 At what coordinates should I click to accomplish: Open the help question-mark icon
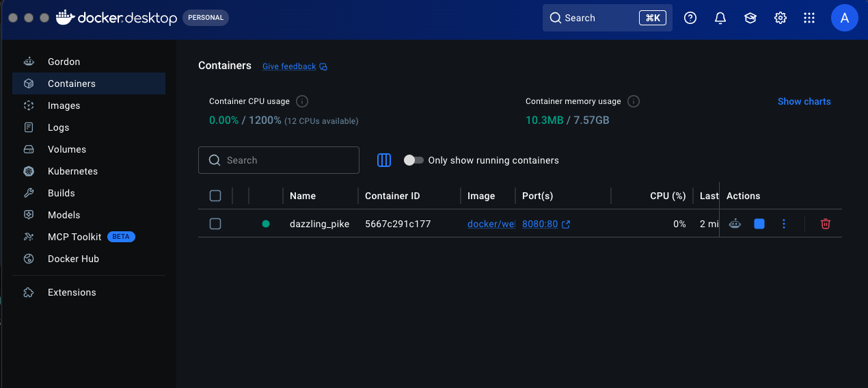coord(690,18)
